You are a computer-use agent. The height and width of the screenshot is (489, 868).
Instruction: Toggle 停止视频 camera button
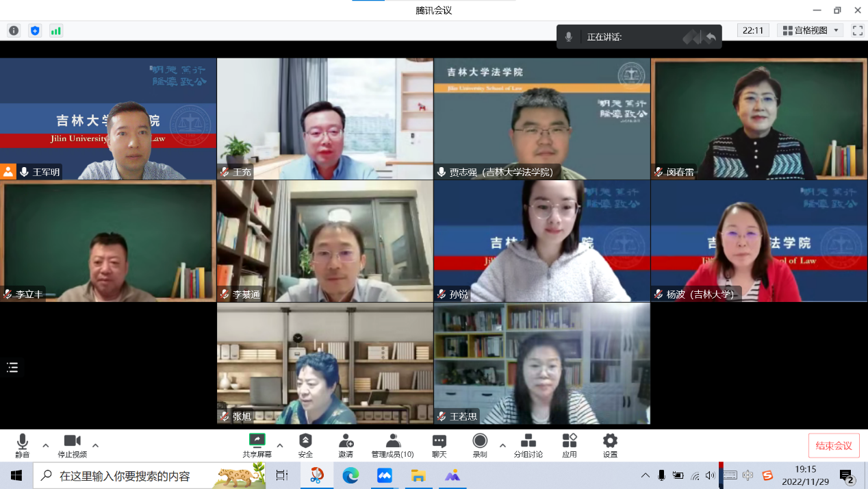72,442
